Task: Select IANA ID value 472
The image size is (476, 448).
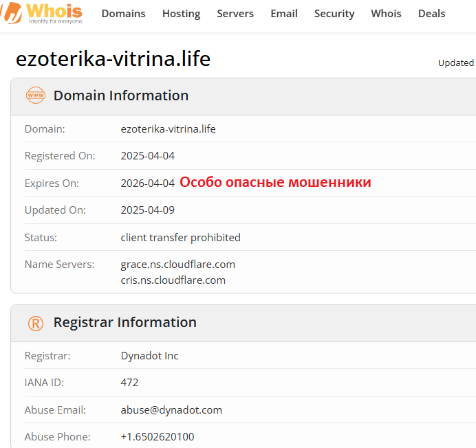Action: coord(129,383)
